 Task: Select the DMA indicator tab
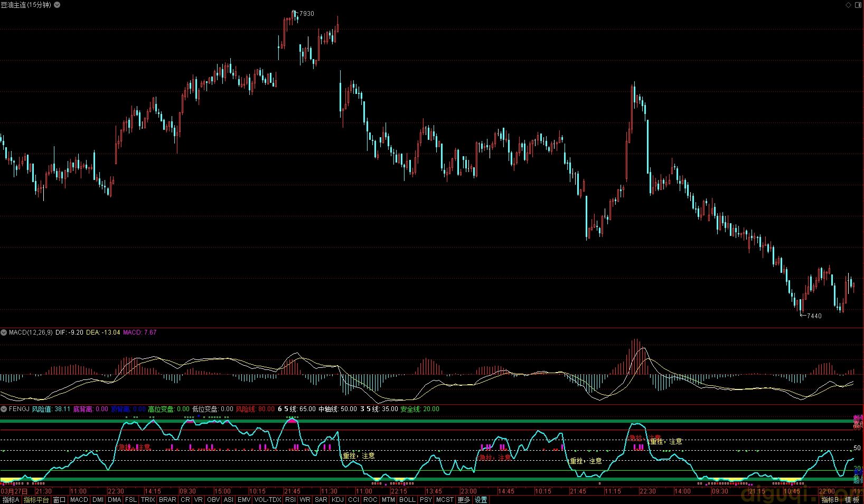click(x=115, y=500)
